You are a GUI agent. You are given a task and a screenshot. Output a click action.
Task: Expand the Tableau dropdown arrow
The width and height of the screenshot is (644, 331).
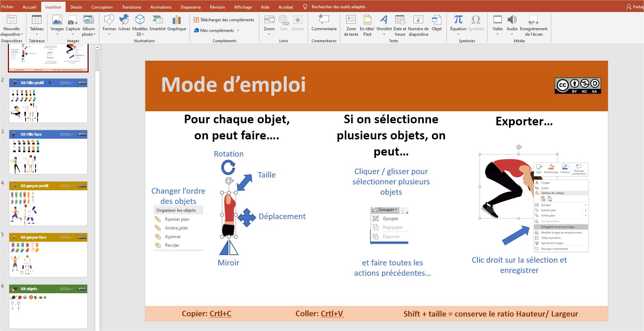click(x=37, y=34)
